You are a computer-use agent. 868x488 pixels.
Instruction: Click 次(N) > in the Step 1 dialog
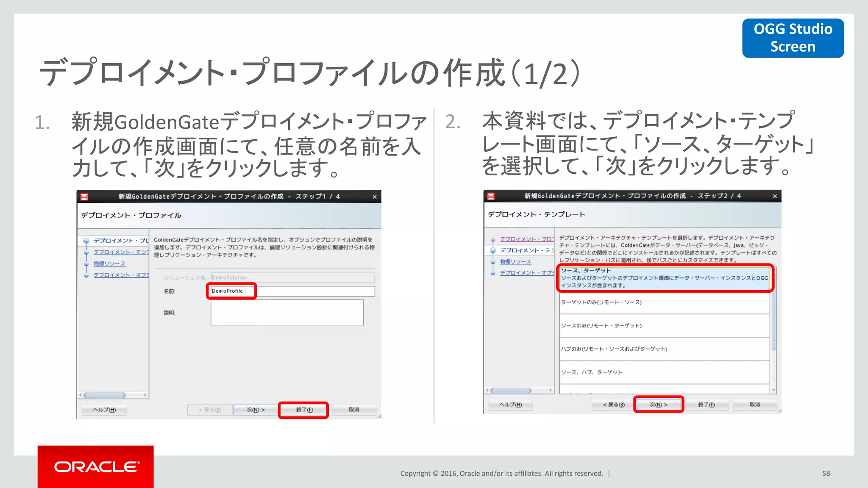pos(256,410)
